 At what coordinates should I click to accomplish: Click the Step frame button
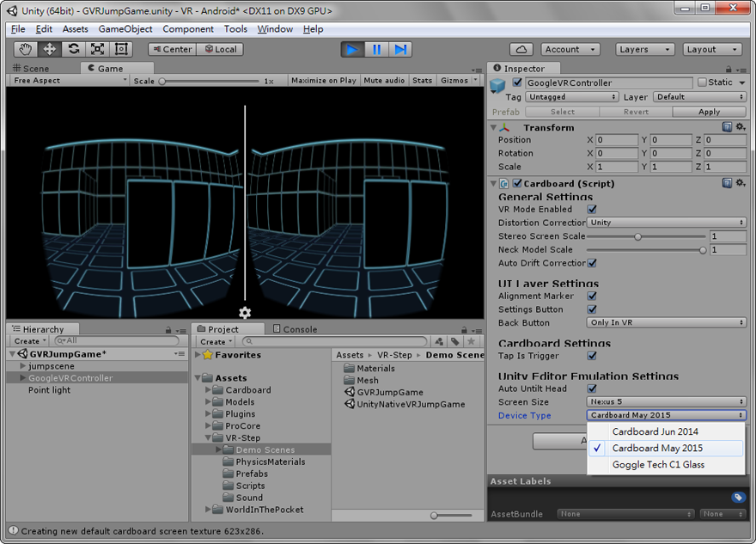coord(400,49)
